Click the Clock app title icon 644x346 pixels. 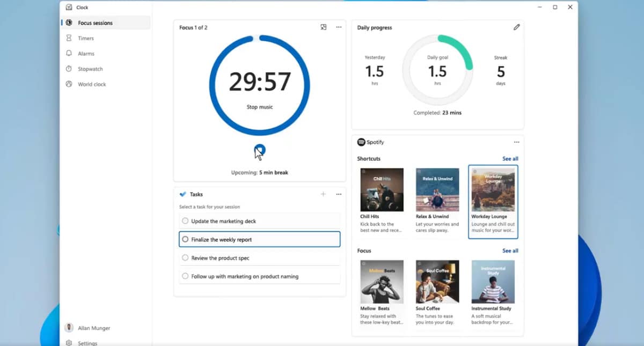click(x=69, y=7)
